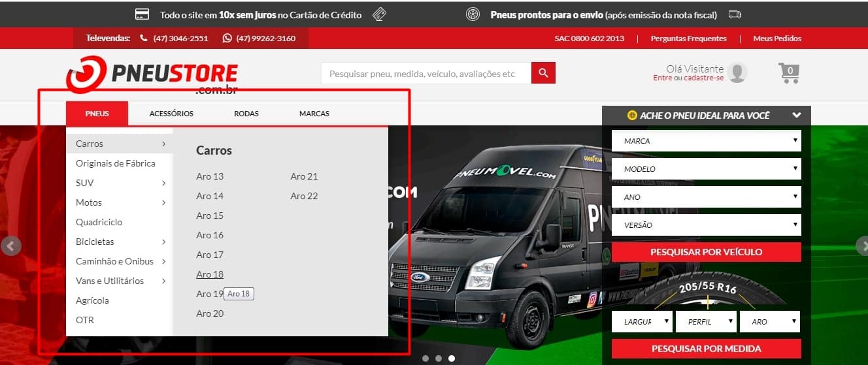This screenshot has height=365, width=868.
Task: Click the Aro 13 link
Action: (210, 176)
